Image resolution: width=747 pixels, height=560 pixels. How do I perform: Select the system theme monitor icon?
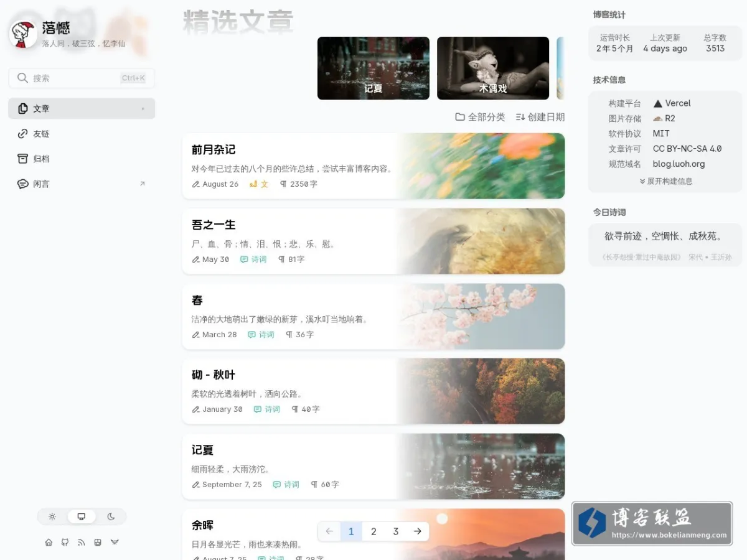[82, 516]
